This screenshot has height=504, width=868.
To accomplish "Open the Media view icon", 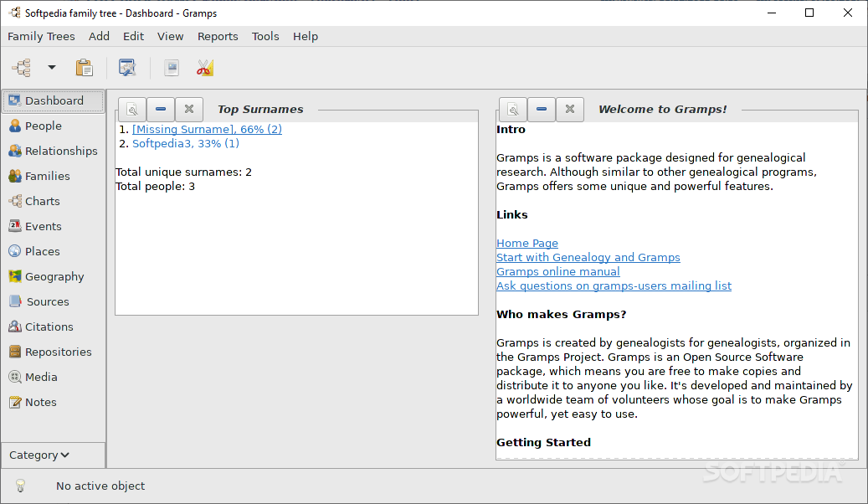I will (15, 378).
